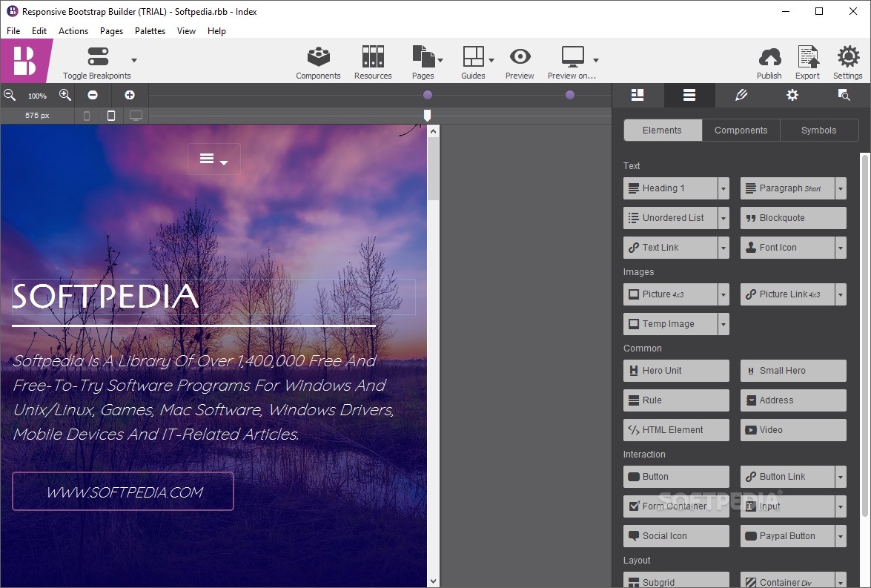
Task: Add a Small Hero element
Action: (x=793, y=371)
